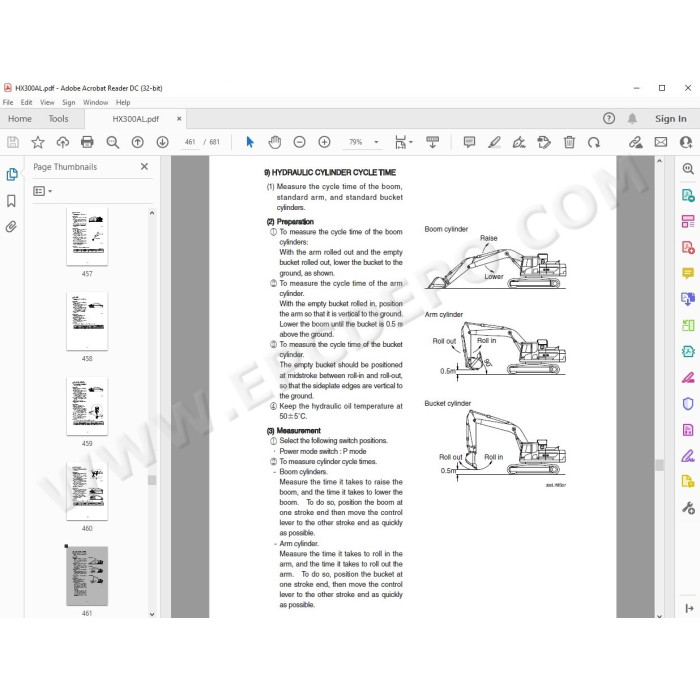Screen dimensions: 700x700
Task: Select the page 459 thumbnail
Action: pyautogui.click(x=87, y=406)
